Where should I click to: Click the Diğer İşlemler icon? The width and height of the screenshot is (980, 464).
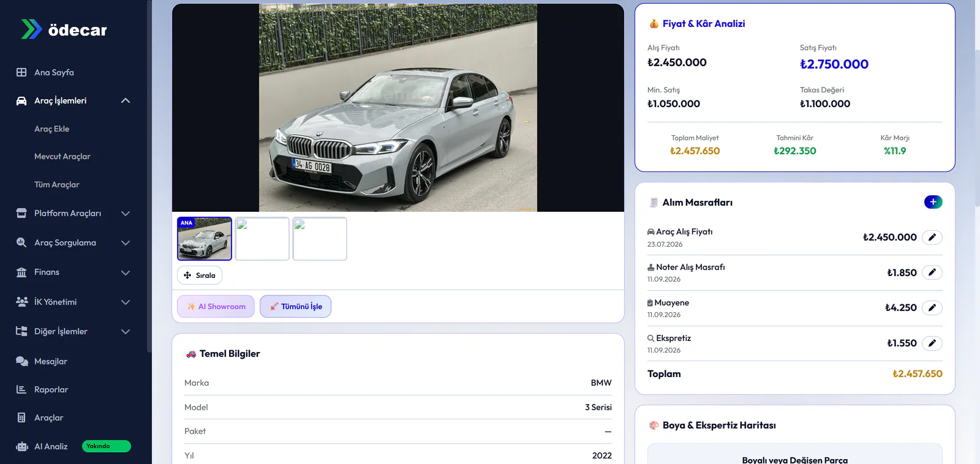click(x=21, y=331)
